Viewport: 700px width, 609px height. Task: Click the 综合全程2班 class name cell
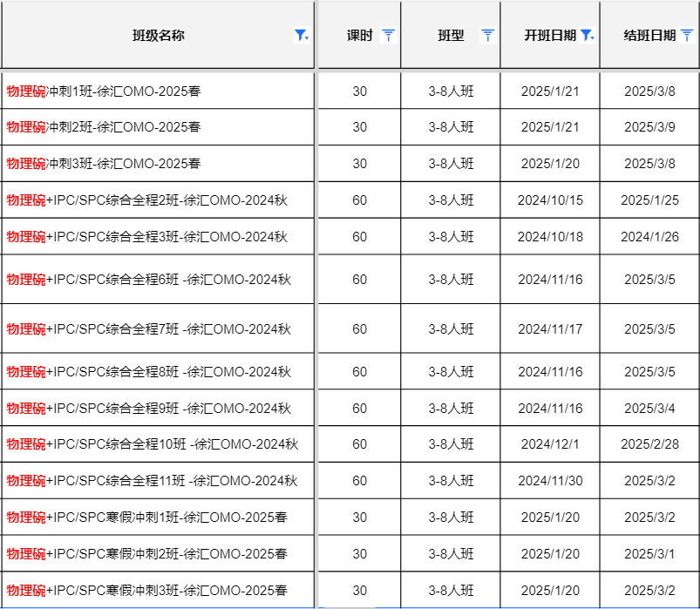146,200
